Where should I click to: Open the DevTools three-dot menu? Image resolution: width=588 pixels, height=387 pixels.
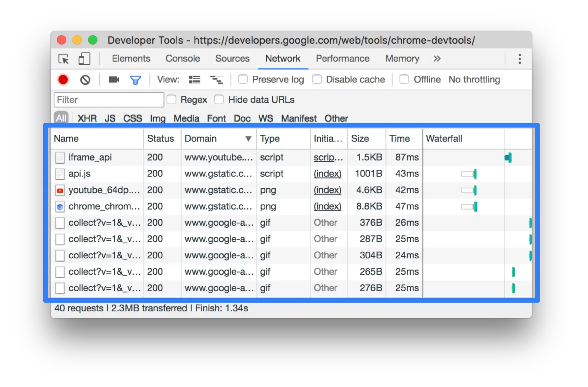pyautogui.click(x=520, y=59)
